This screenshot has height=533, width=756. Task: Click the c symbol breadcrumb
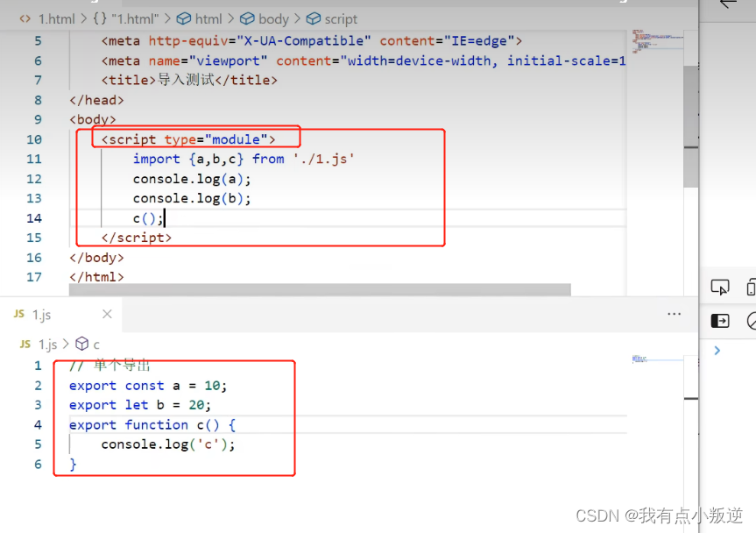point(96,345)
